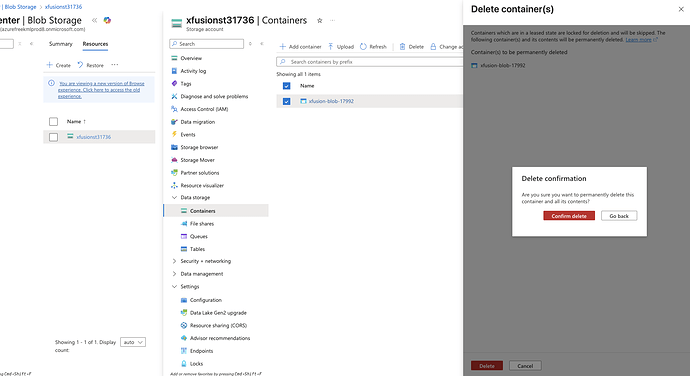The height and width of the screenshot is (376, 690).
Task: Open more options ellipsis next to Restore
Action: pyautogui.click(x=114, y=65)
